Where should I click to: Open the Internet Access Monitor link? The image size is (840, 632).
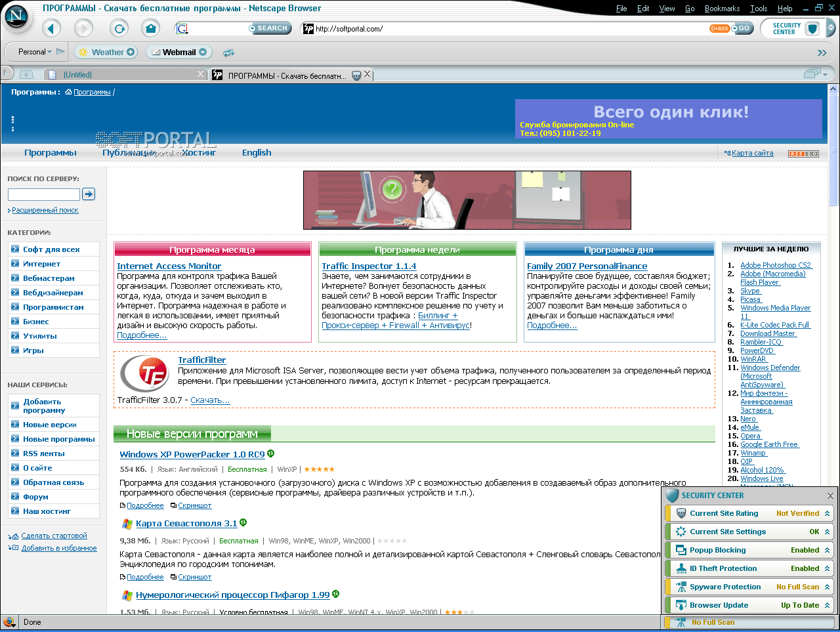169,266
